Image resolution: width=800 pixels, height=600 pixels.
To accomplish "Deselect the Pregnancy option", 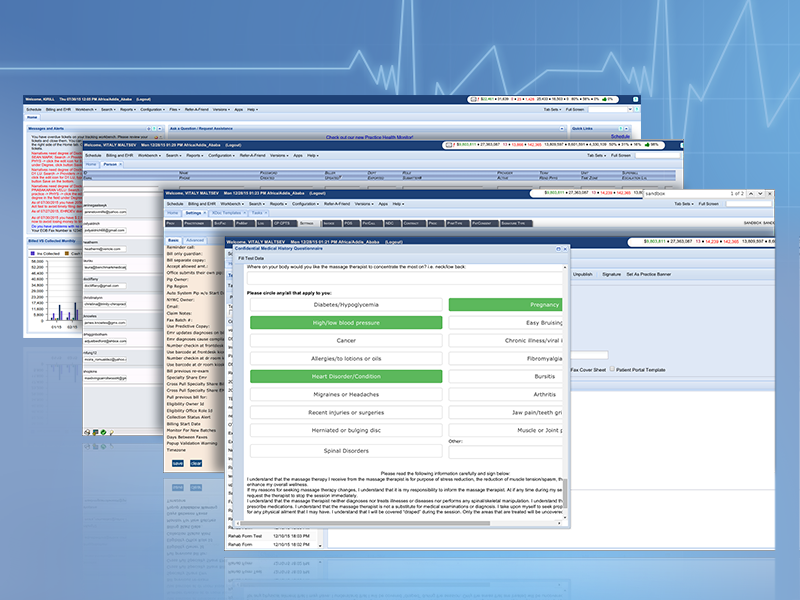I will (505, 305).
